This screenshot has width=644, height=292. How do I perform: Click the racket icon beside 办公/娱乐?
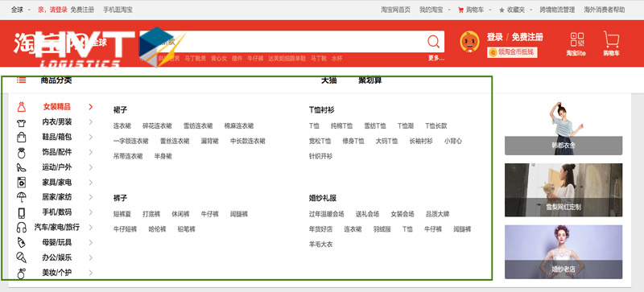pyautogui.click(x=22, y=257)
